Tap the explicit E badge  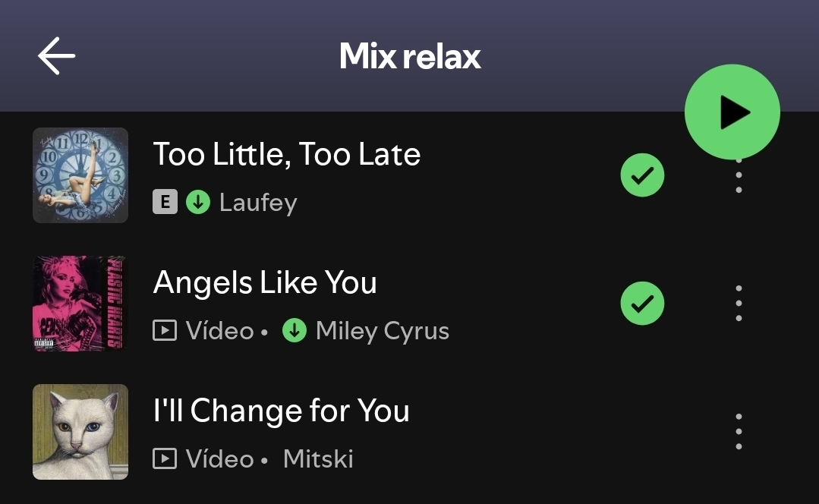pos(165,203)
